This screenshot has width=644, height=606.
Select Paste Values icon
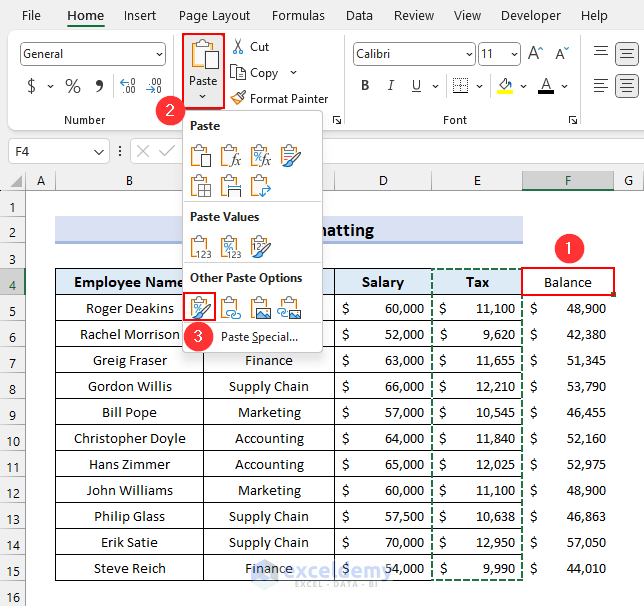(200, 247)
